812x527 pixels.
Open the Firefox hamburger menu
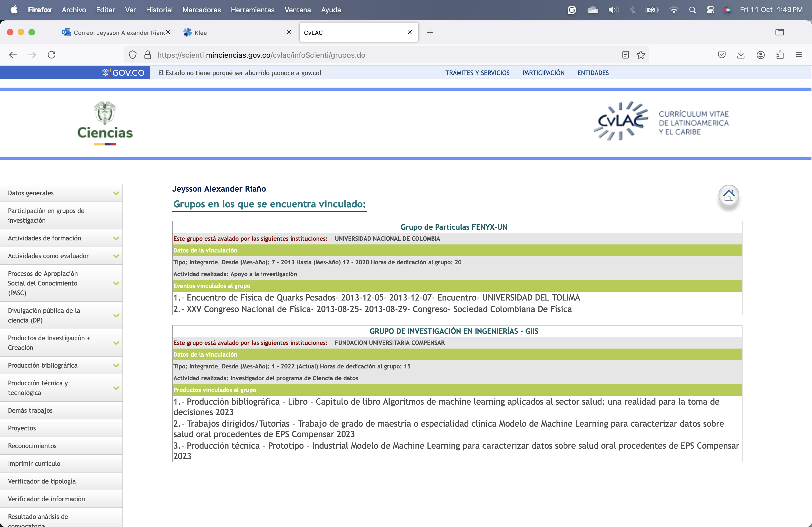point(799,55)
